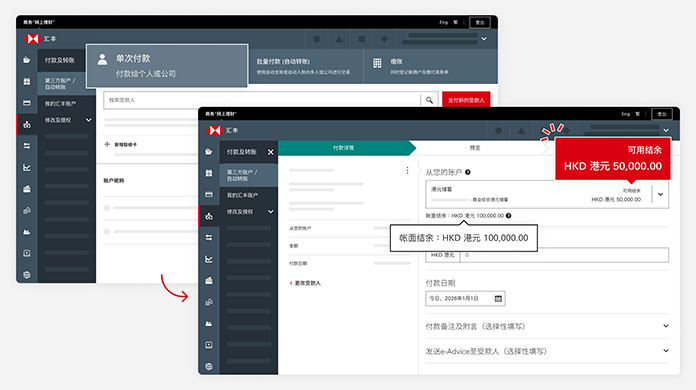Click the HSBC logo in the back window
The image size is (696, 390).
(x=32, y=39)
